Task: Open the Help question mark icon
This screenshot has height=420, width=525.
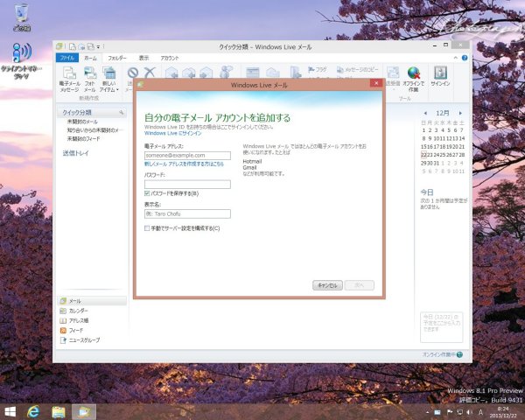Action: point(465,58)
